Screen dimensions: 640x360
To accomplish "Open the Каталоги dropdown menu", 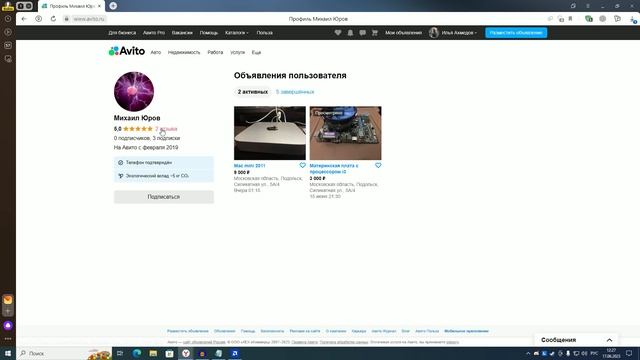I will click(x=237, y=33).
